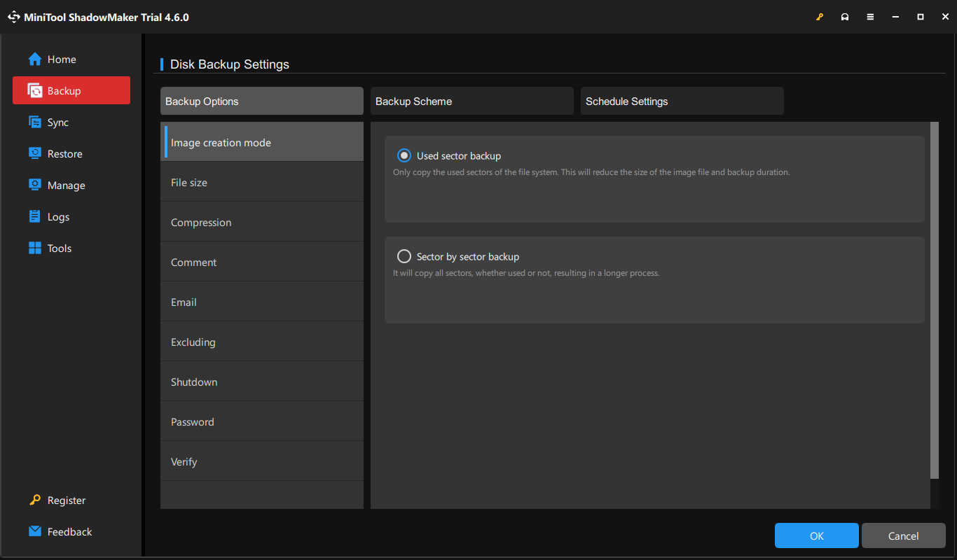957x560 pixels.
Task: Open Register from the sidebar
Action: click(65, 500)
